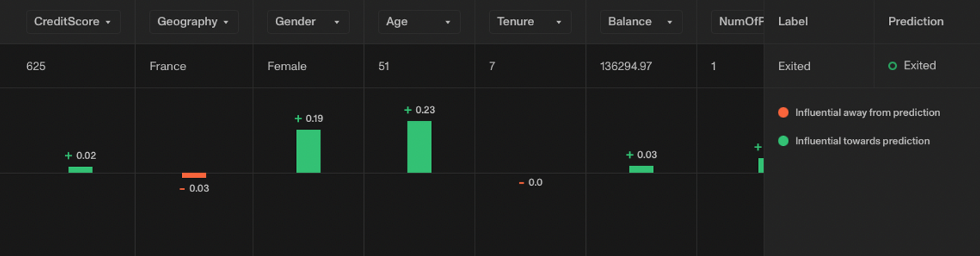Select the green Age bar with 0.23
Viewport: 980px width, 256px height.
[419, 147]
